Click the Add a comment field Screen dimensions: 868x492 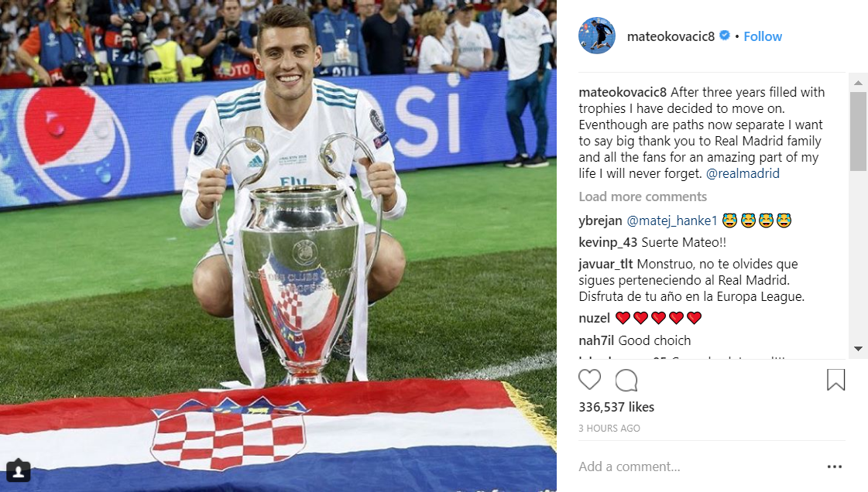(698, 466)
